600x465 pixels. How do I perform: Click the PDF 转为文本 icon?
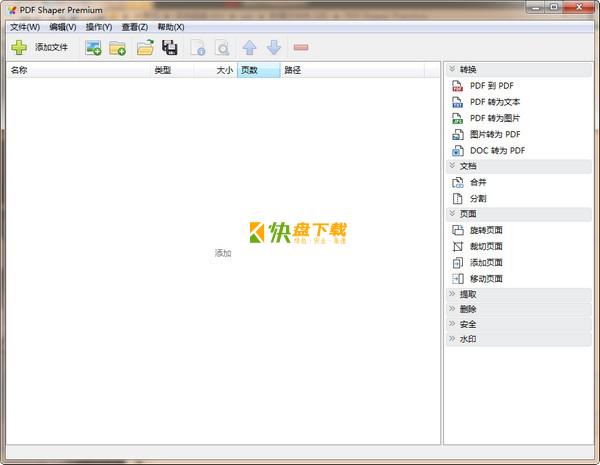pyautogui.click(x=458, y=102)
